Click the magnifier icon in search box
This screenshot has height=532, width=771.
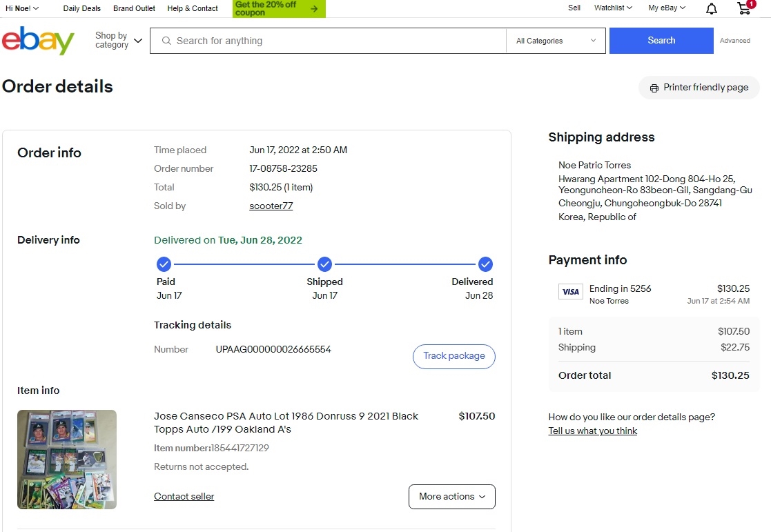(166, 41)
